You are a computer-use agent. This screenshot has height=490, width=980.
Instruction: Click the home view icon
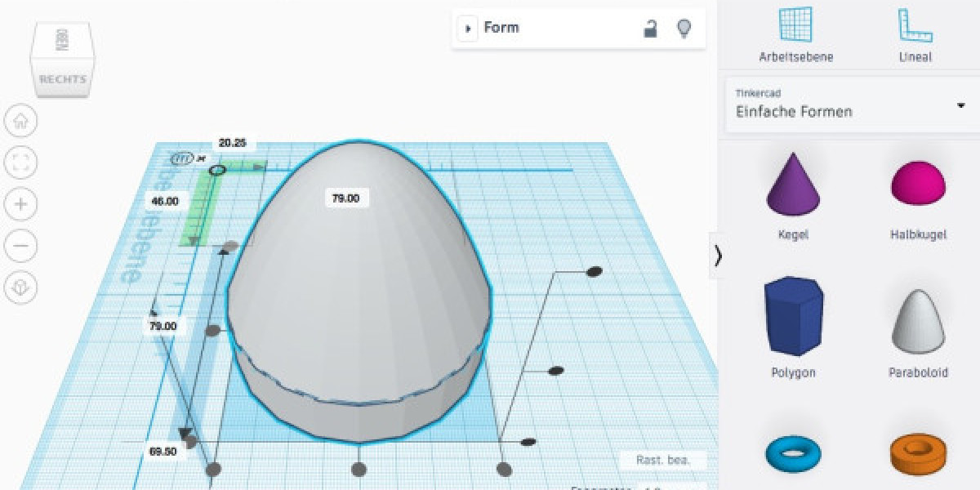coord(21,122)
